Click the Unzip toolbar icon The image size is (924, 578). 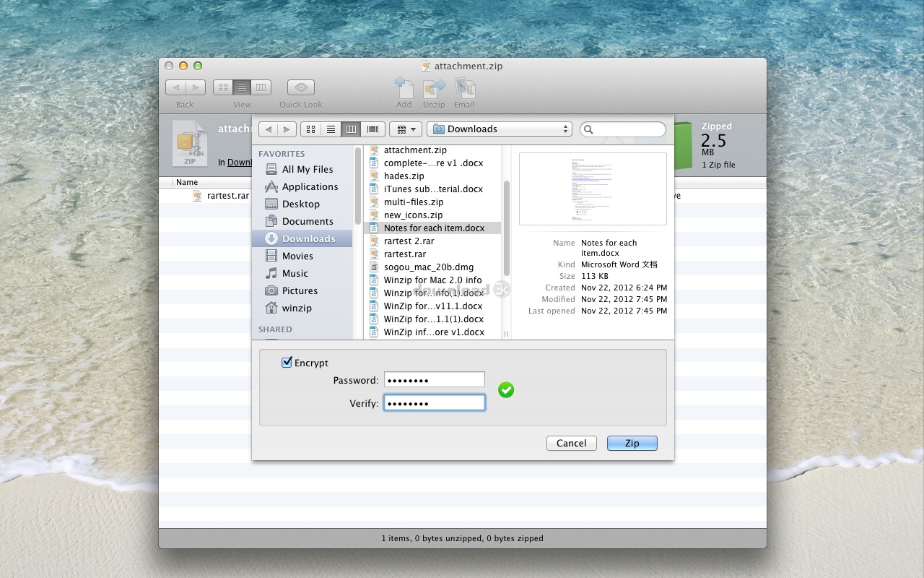pos(434,88)
